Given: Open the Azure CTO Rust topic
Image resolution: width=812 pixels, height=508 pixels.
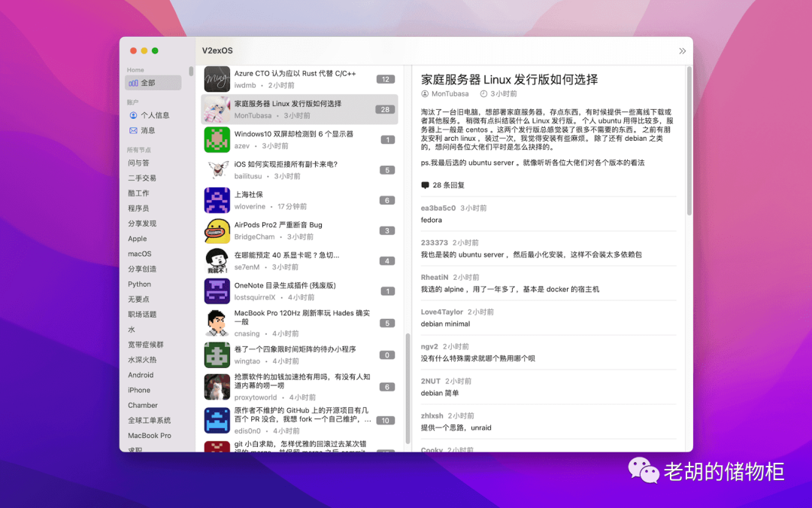Looking at the screenshot, I should click(299, 79).
